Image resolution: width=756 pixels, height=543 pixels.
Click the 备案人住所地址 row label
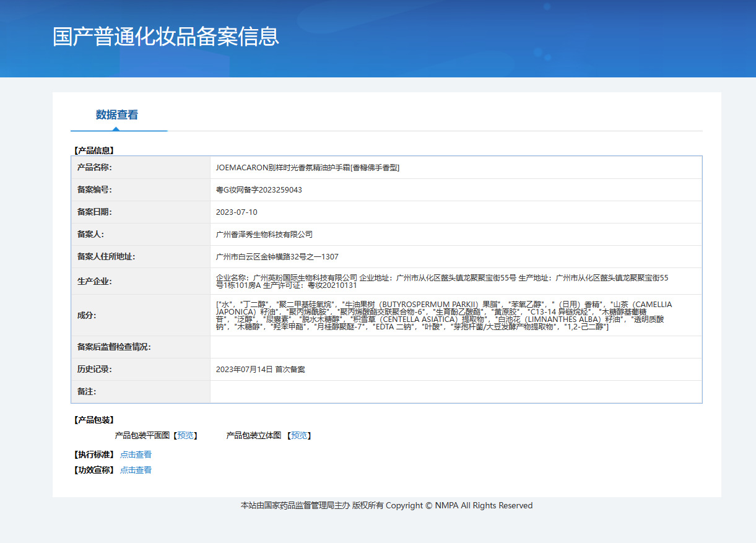tap(106, 256)
